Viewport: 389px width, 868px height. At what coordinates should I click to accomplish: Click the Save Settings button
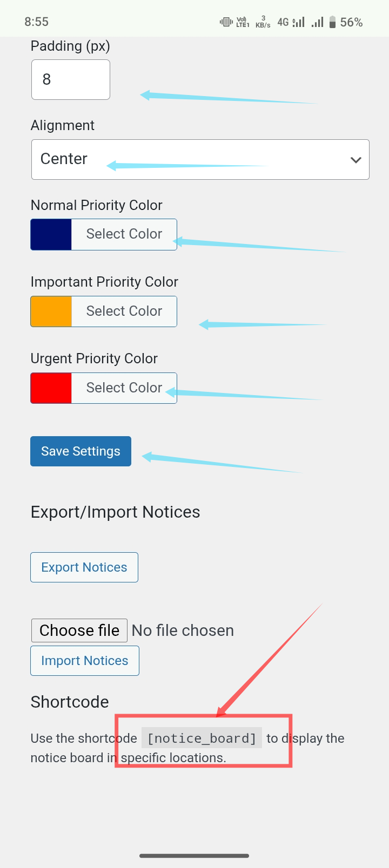coord(81,451)
